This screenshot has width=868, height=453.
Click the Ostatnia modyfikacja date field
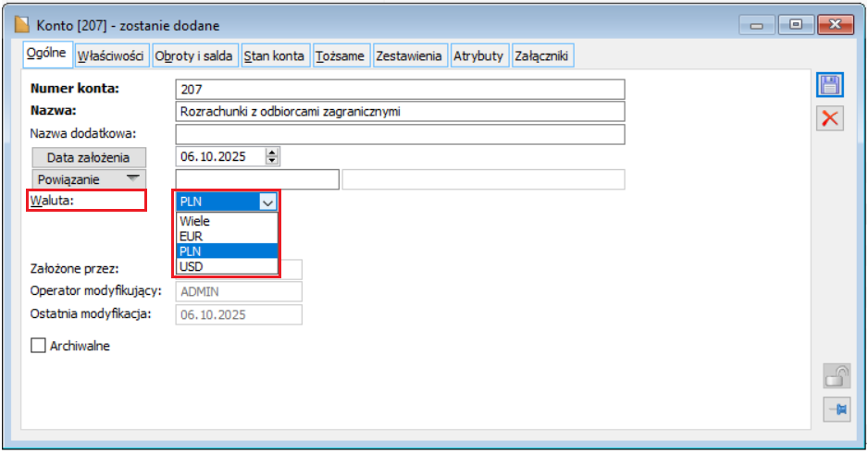239,314
